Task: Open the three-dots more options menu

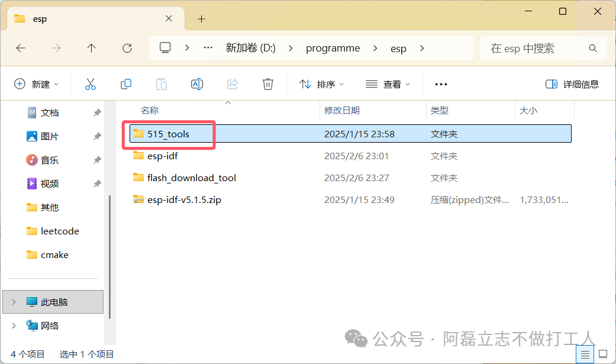Action: pyautogui.click(x=441, y=84)
